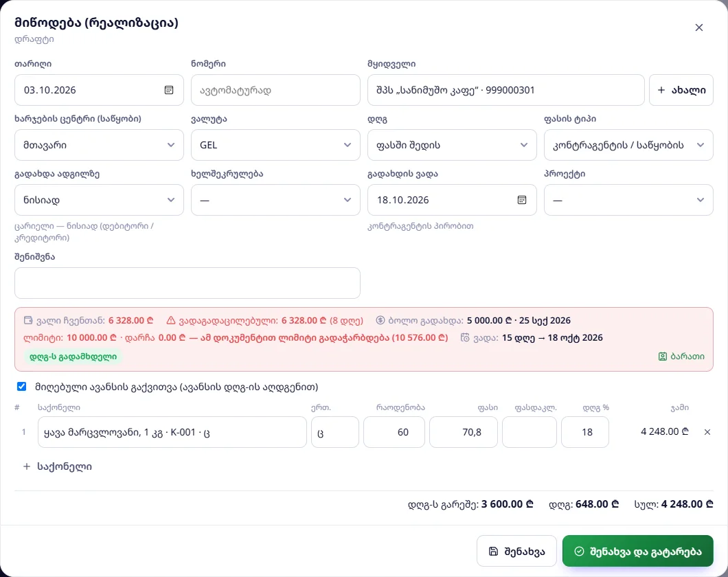
Task: Click the debt wallet icon
Action: point(28,320)
